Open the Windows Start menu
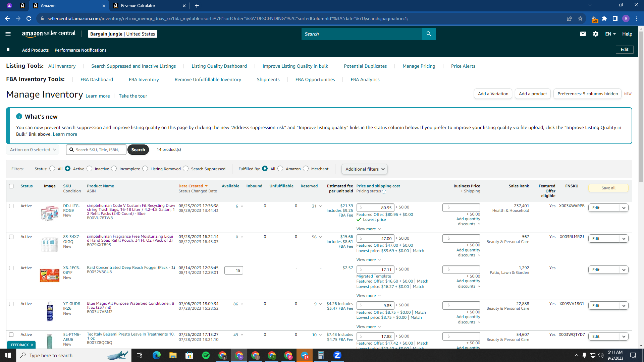Screen dimensions: 644x362 coord(8,355)
